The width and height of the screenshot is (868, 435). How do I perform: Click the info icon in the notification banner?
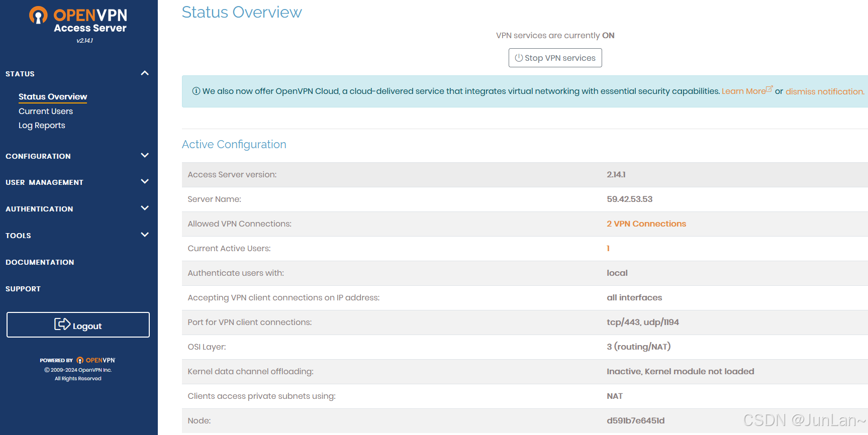tap(196, 91)
